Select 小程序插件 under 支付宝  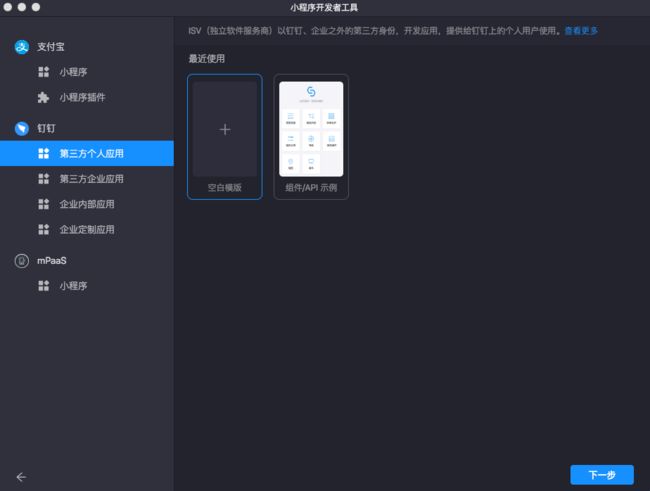(x=87, y=97)
